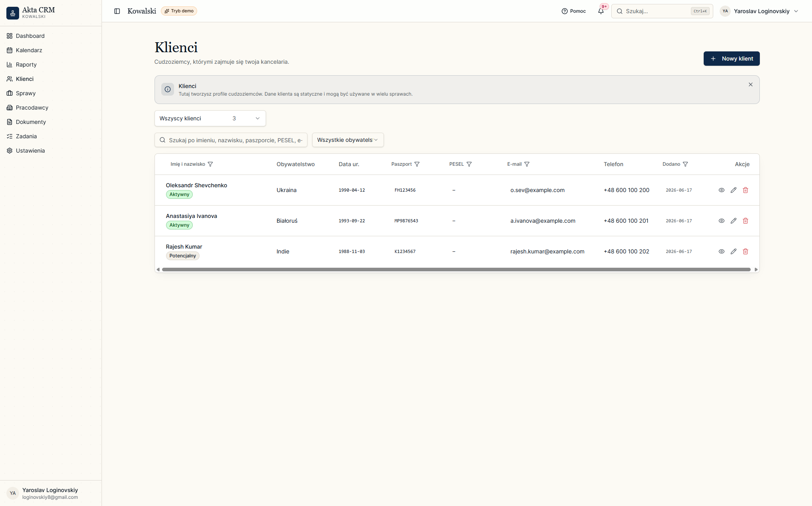Image resolution: width=812 pixels, height=506 pixels.
Task: Click phone number +48 600 100 200
Action: coord(626,190)
